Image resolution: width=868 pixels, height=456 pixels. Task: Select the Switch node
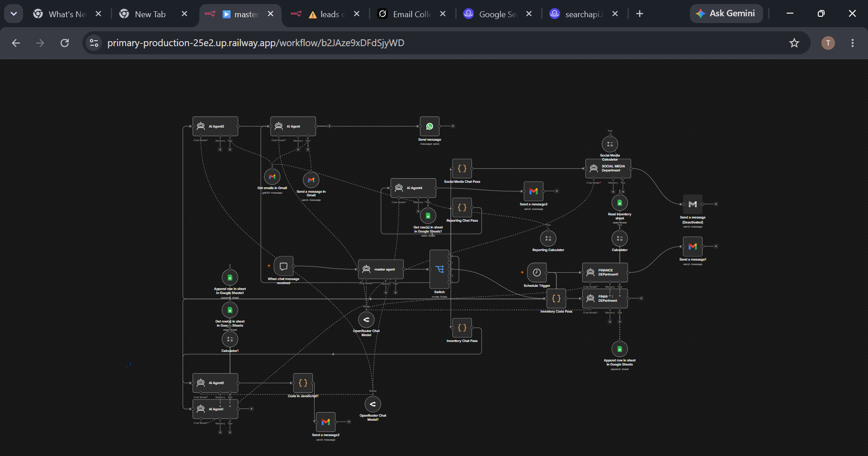[x=439, y=269]
